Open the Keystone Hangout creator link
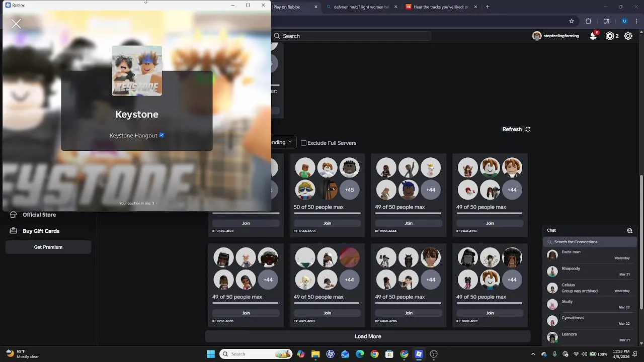 133,135
